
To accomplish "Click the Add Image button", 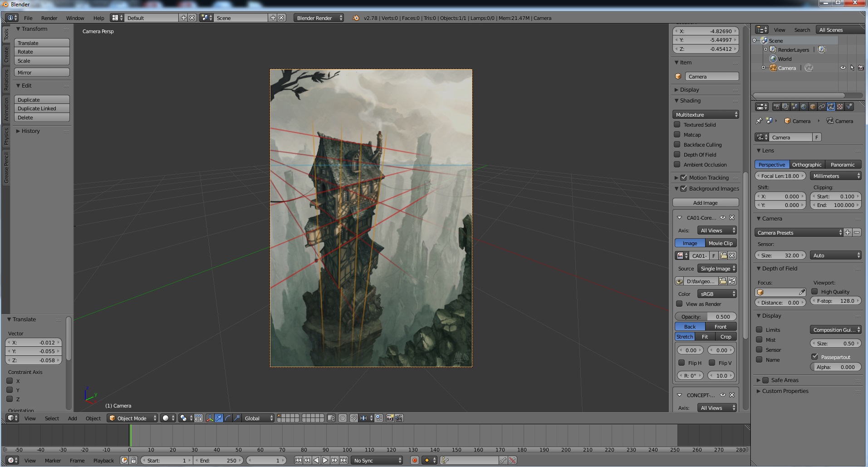I will click(x=706, y=202).
